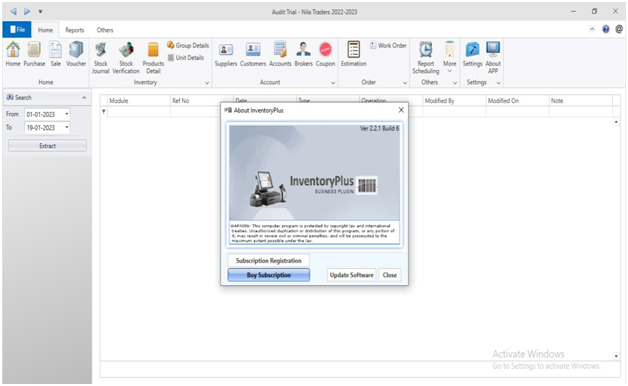Screen dimensions: 628x386
Task: Switch to the Others tab
Action: [105, 30]
